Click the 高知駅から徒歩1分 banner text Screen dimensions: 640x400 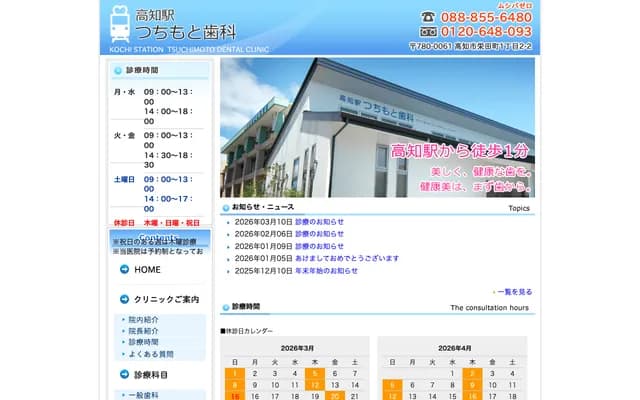(460, 151)
